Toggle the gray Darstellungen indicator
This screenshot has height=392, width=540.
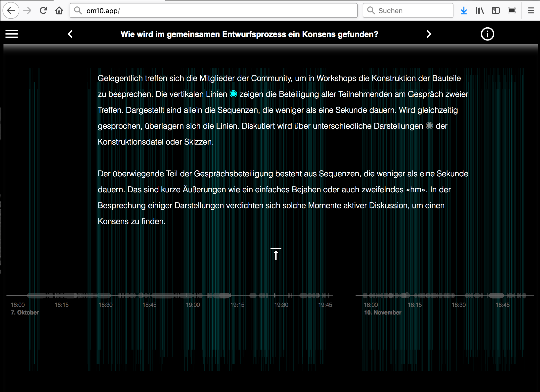[x=429, y=126]
